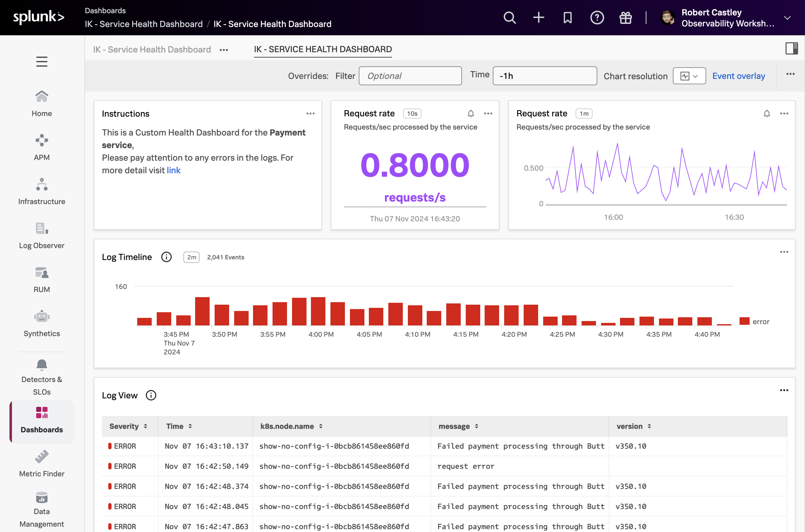Select the IK - SERVICE HEALTH DASHBOARD tab
This screenshot has height=532, width=805.
[323, 50]
